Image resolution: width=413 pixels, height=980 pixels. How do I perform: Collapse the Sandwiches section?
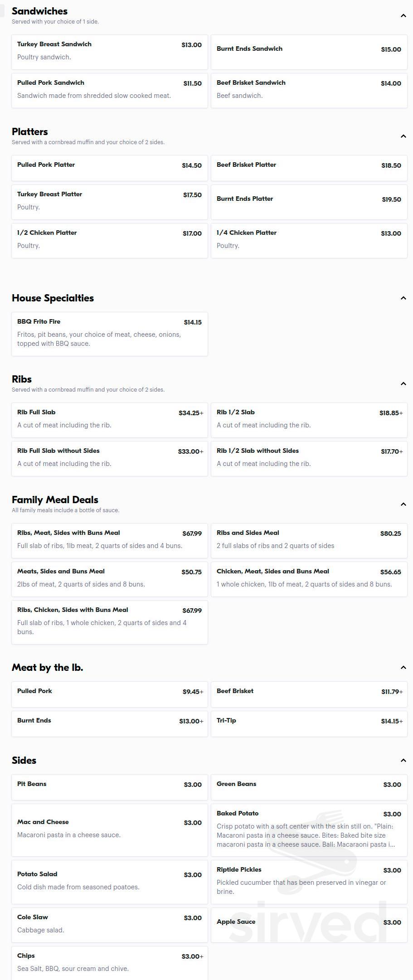(403, 15)
